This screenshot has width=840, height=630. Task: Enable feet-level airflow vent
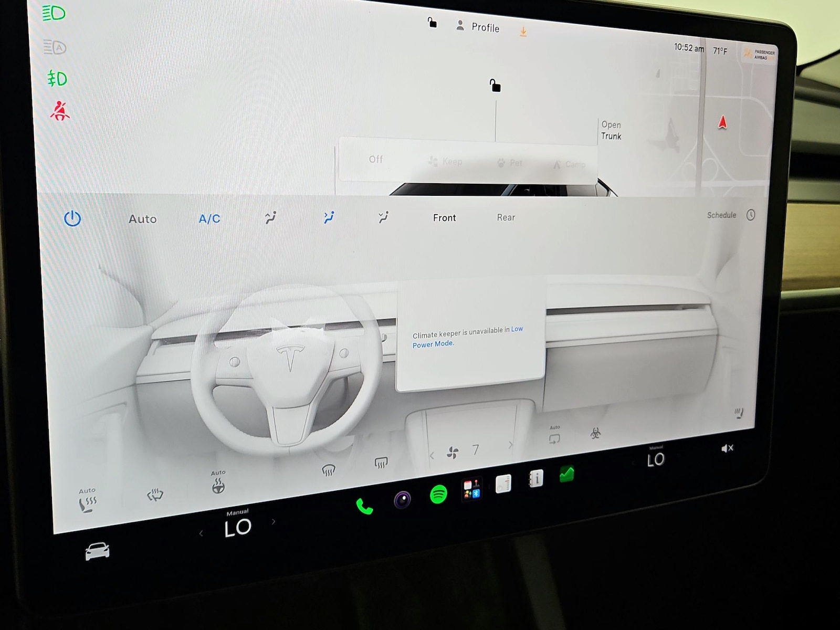(x=383, y=217)
